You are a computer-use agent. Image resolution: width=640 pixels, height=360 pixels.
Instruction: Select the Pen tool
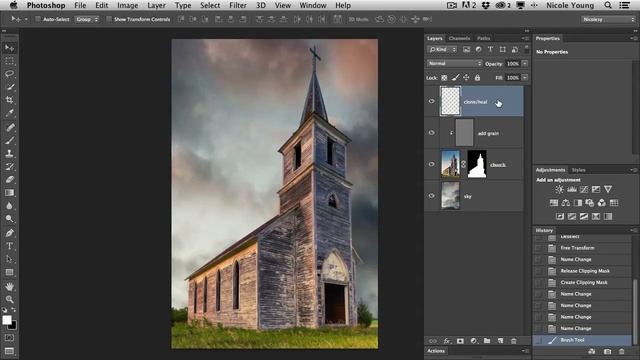coord(9,233)
